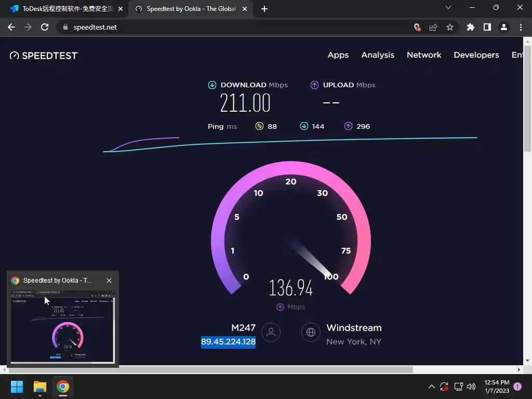Image resolution: width=532 pixels, height=399 pixels.
Task: Change server by clicking Windstream
Action: 354,328
